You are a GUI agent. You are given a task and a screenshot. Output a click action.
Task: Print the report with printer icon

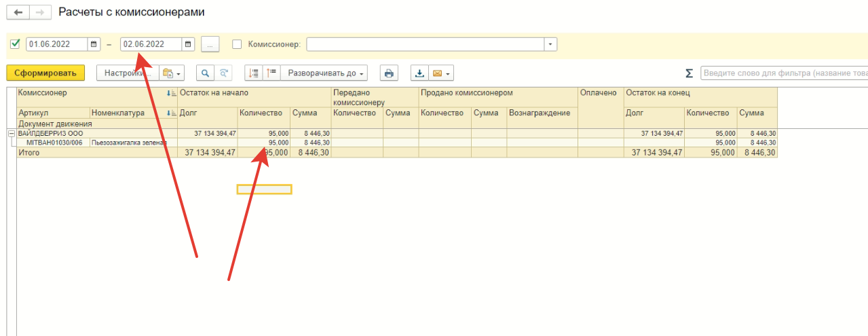pyautogui.click(x=388, y=73)
